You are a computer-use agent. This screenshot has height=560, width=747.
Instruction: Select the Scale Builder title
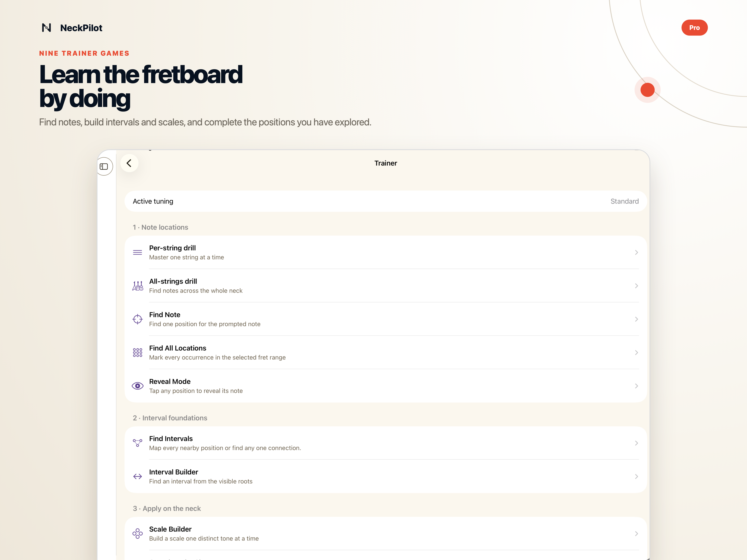pos(170,529)
